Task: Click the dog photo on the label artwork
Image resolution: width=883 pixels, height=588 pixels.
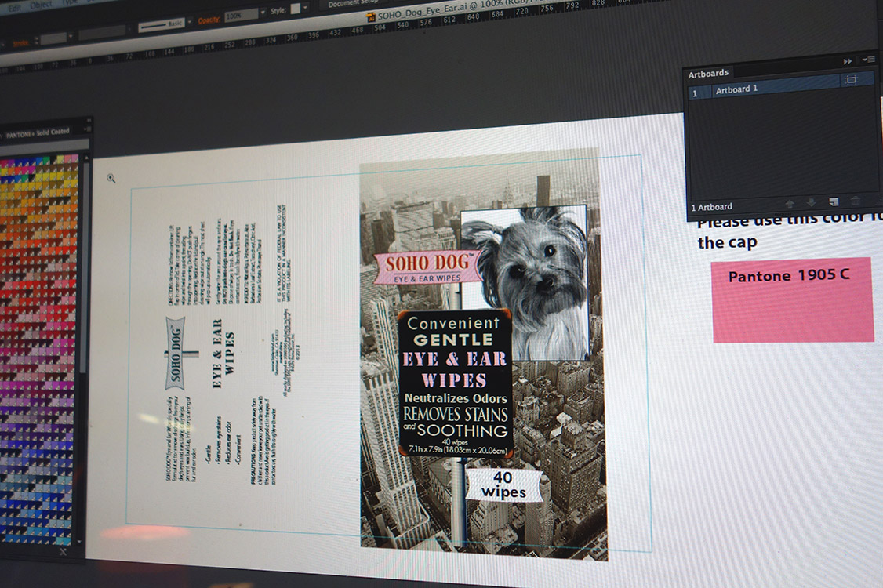Action: [x=525, y=283]
